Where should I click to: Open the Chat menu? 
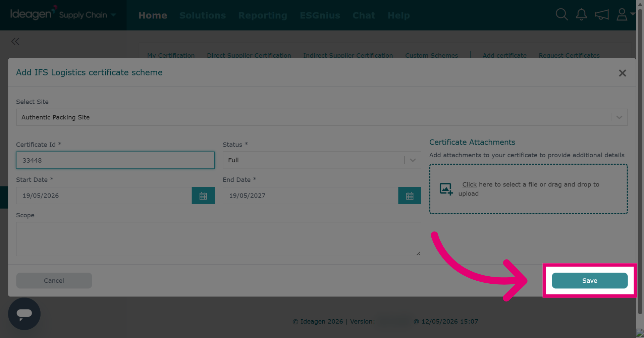click(x=364, y=15)
